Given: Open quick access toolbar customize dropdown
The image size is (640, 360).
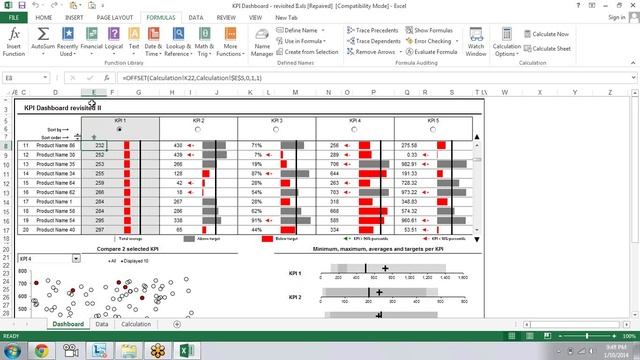Looking at the screenshot, I should click(103, 6).
